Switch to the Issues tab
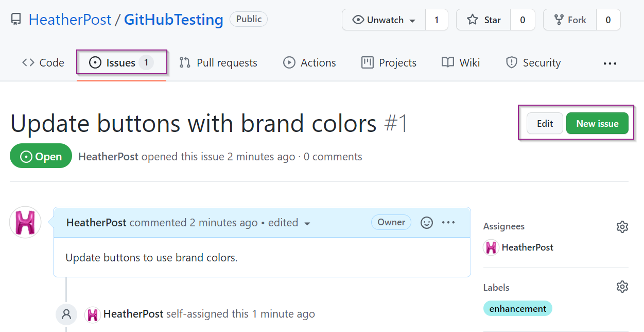Screen dimensions: 644x332 121,63
